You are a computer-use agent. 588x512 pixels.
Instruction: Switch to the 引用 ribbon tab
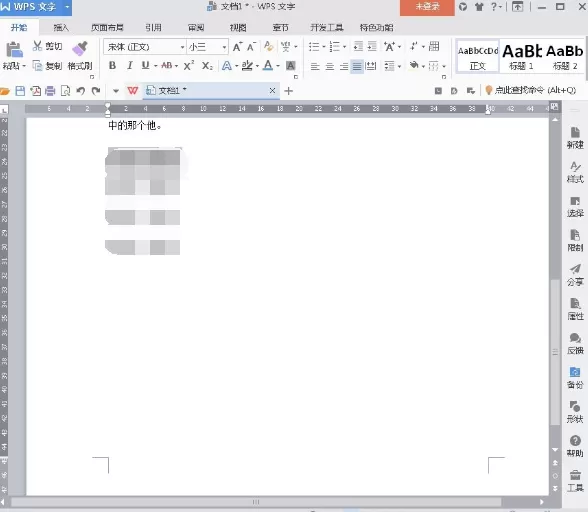click(x=153, y=27)
